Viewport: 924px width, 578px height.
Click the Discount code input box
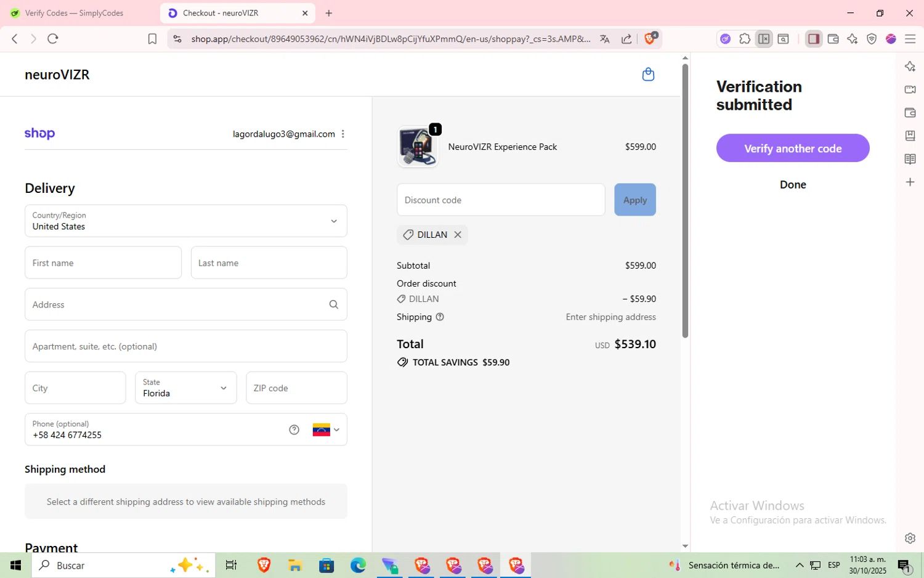501,200
